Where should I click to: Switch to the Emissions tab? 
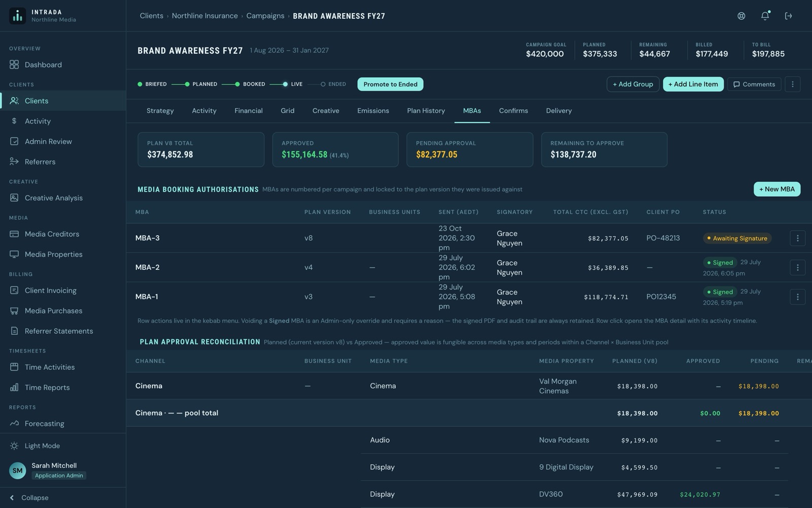[373, 111]
